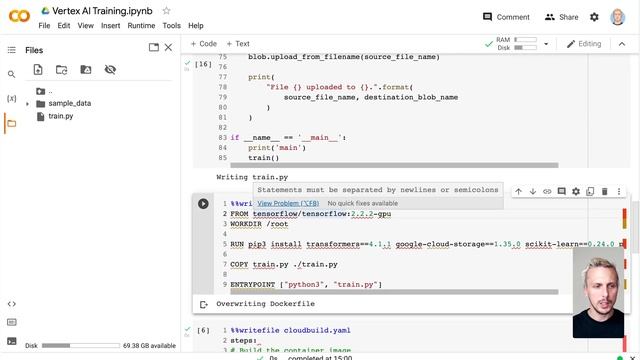
Task: Open train.py in file list
Action: click(x=61, y=116)
